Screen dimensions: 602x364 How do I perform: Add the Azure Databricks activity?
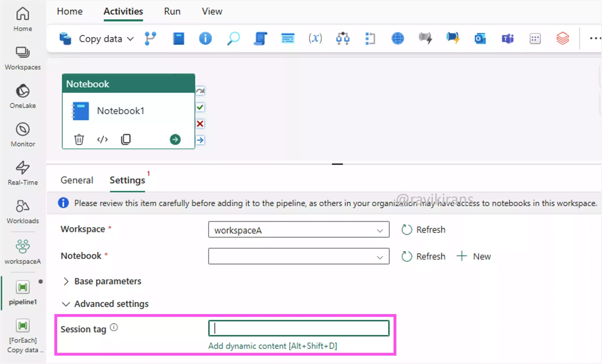[563, 39]
